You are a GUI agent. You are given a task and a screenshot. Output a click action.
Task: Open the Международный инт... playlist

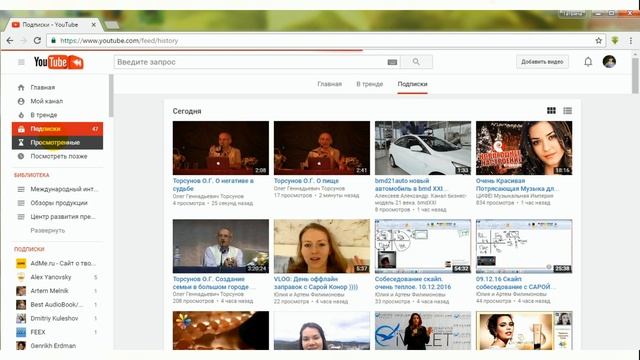[x=57, y=189]
